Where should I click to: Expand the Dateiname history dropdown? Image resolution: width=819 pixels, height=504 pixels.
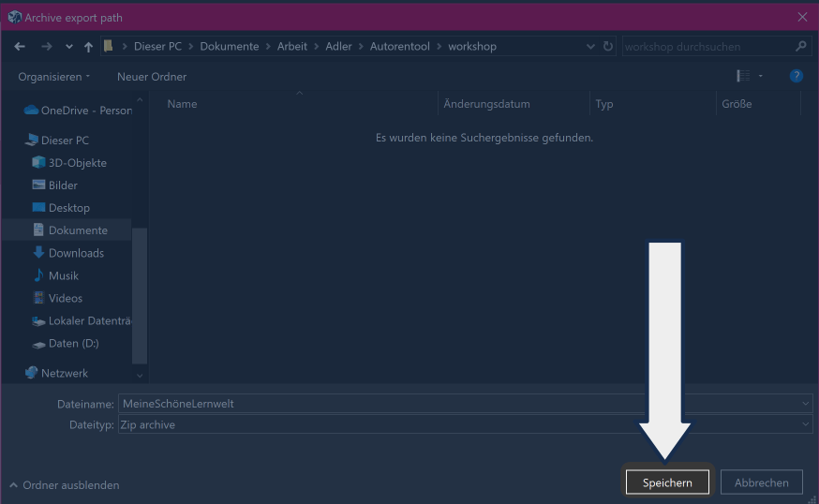pyautogui.click(x=806, y=403)
